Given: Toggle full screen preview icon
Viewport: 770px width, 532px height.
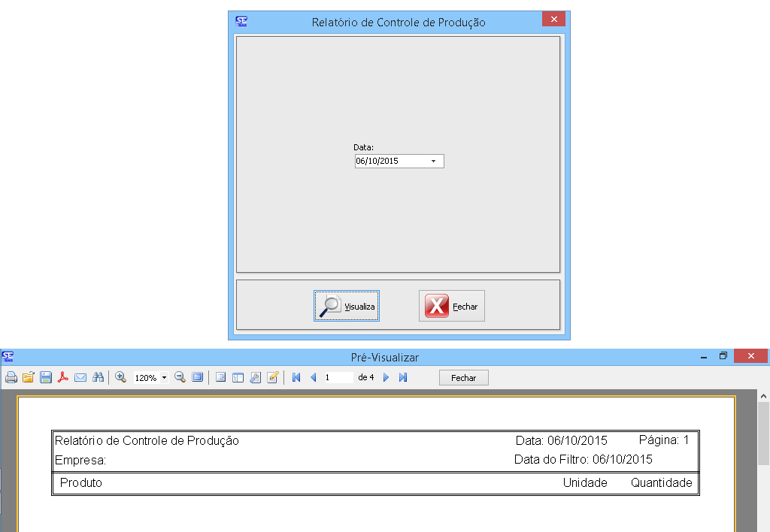Looking at the screenshot, I should click(197, 377).
